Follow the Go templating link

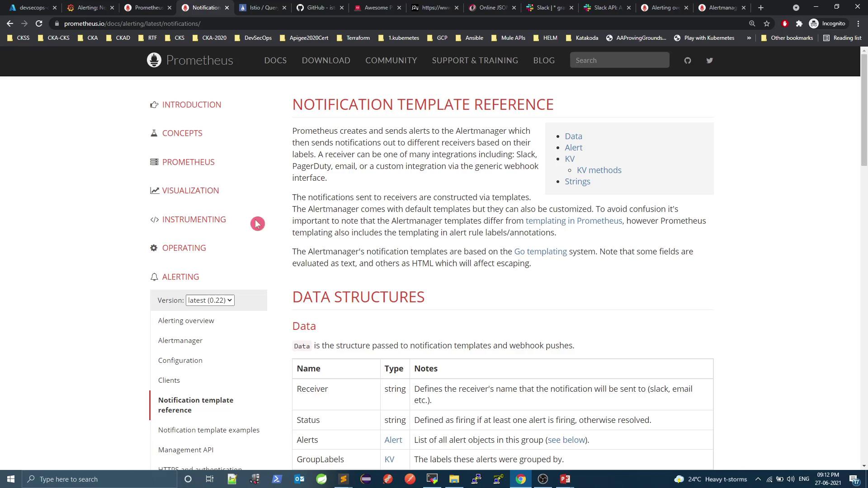click(x=540, y=252)
